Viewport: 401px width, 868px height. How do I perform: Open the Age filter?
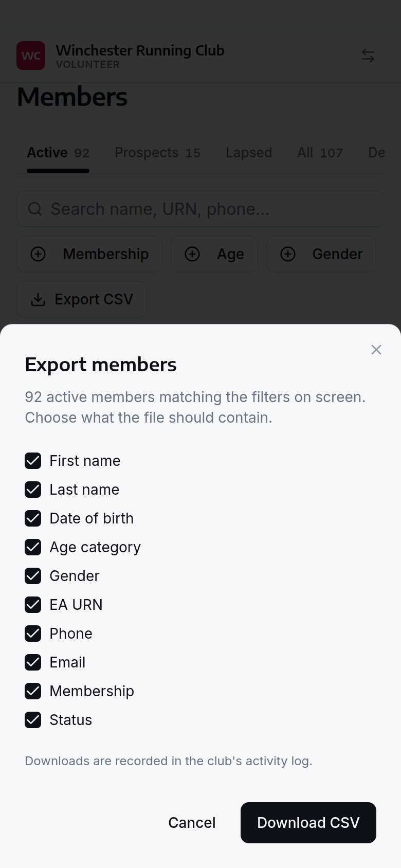click(x=214, y=254)
